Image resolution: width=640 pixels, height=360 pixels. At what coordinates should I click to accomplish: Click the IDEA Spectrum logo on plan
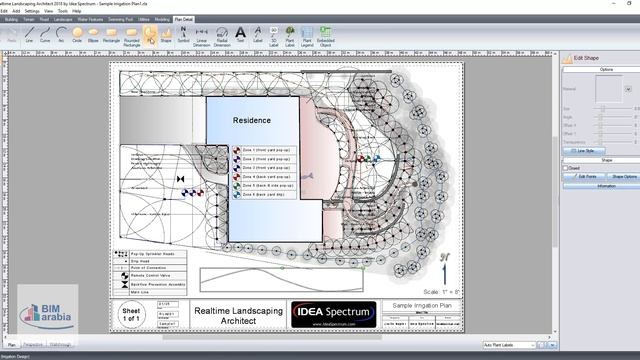333,314
